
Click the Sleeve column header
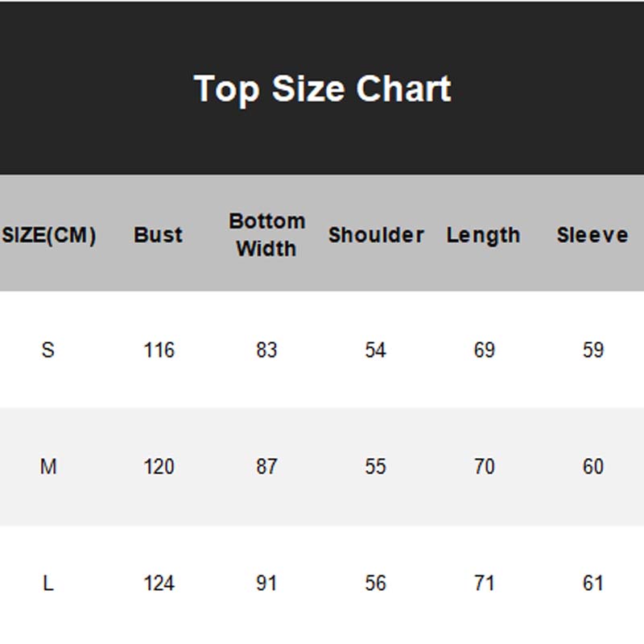[592, 235]
